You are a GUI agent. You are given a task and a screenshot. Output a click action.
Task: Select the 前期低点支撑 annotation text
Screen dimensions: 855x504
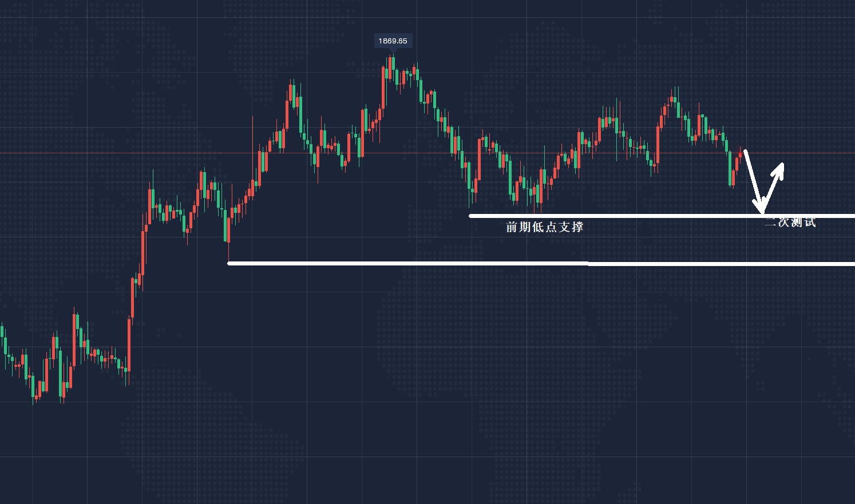click(x=544, y=227)
